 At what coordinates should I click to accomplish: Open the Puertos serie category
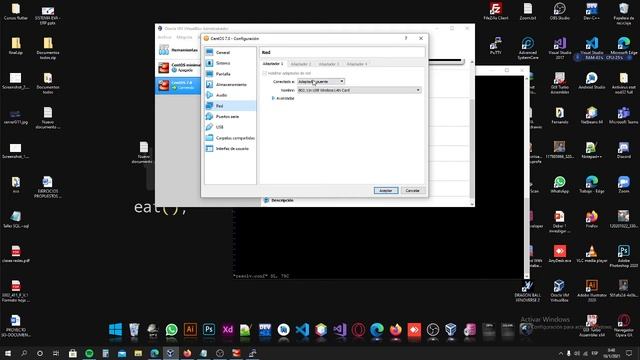pos(230,116)
